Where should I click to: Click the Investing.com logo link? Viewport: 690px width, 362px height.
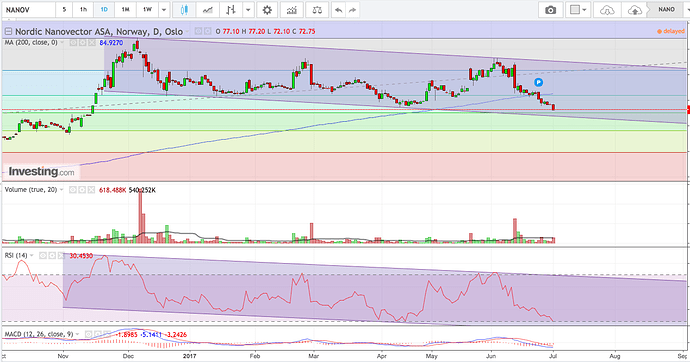41,172
